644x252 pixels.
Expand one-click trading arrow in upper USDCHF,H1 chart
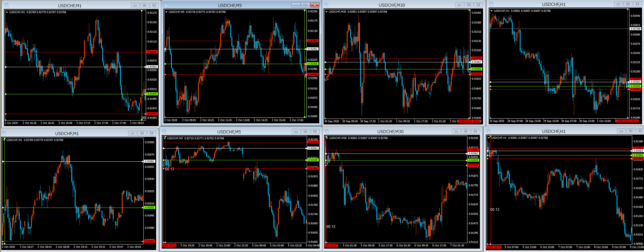tap(492, 11)
